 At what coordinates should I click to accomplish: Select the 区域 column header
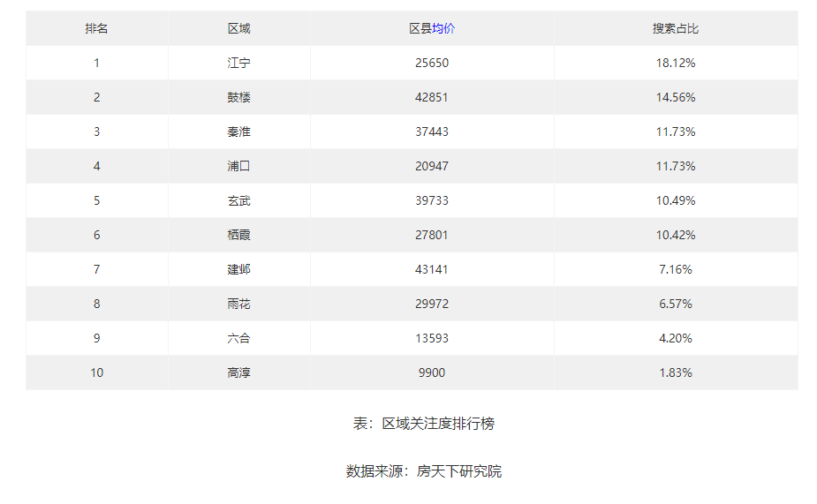tap(239, 28)
